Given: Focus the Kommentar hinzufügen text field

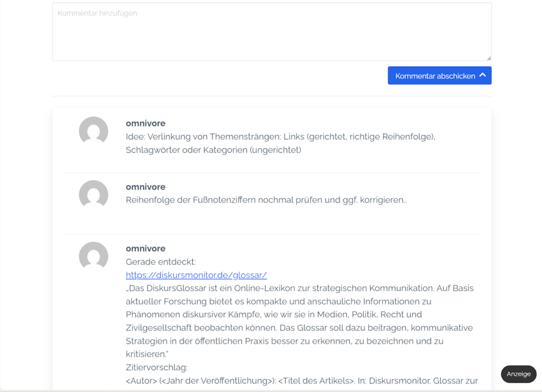Looking at the screenshot, I should [272, 32].
